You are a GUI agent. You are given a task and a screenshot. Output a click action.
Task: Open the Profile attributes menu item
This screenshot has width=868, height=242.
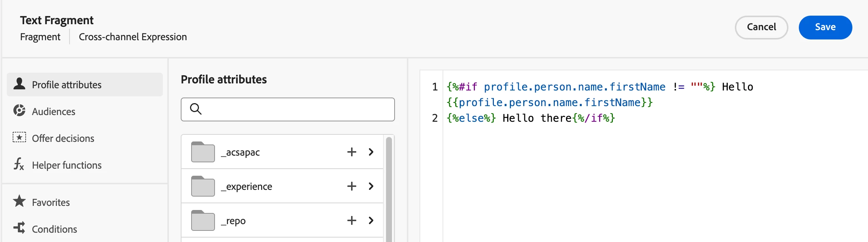85,85
